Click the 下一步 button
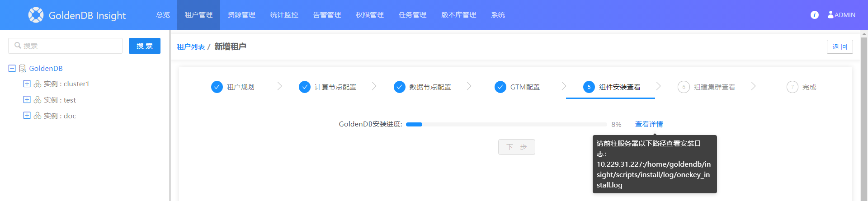868x201 pixels. click(x=516, y=147)
